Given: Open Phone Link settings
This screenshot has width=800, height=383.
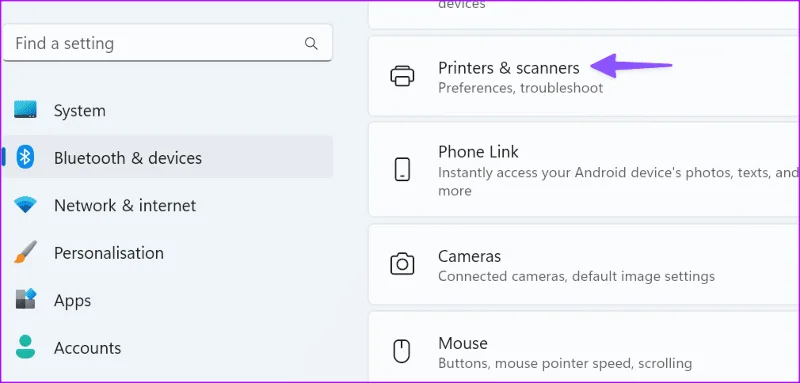Looking at the screenshot, I should 584,169.
